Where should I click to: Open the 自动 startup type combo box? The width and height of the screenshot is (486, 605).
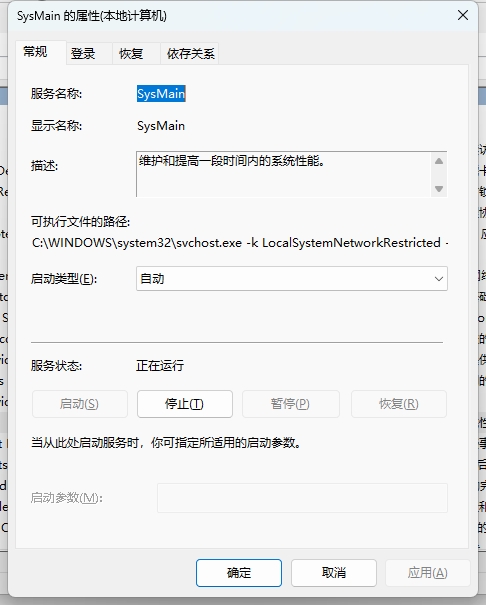coord(292,279)
